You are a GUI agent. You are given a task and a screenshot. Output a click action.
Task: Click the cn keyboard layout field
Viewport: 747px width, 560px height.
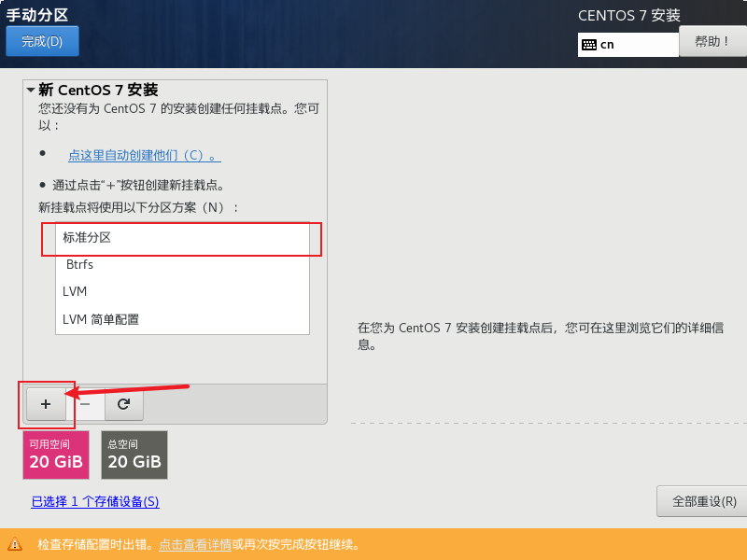click(627, 45)
